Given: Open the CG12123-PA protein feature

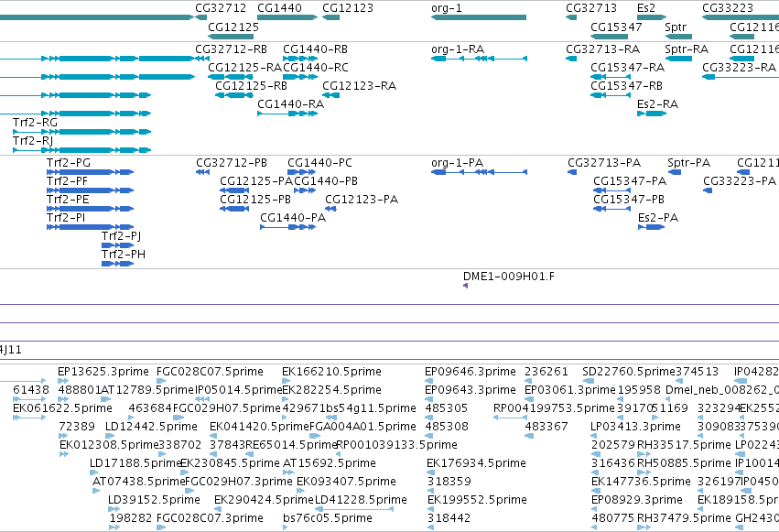Looking at the screenshot, I should (x=330, y=209).
